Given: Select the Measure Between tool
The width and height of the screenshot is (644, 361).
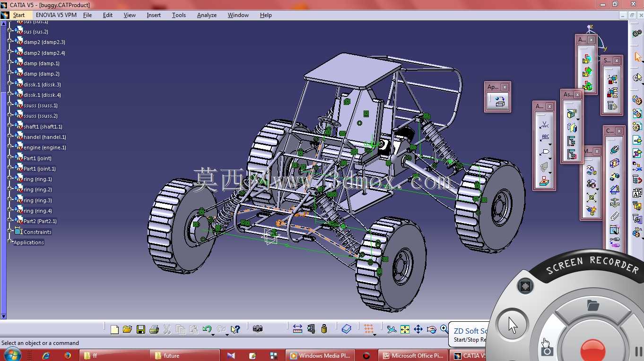Looking at the screenshot, I should pyautogui.click(x=297, y=329).
